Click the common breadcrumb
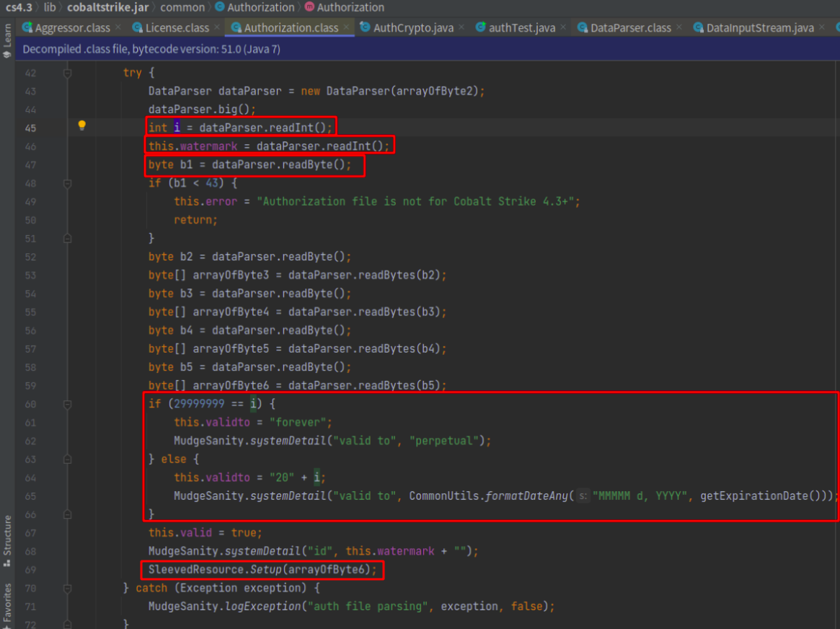This screenshot has width=840, height=629. coord(182,7)
